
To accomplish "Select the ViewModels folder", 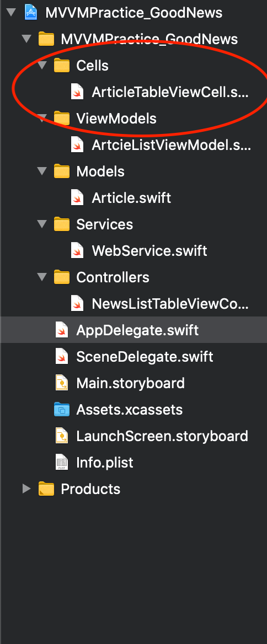I will click(116, 119).
